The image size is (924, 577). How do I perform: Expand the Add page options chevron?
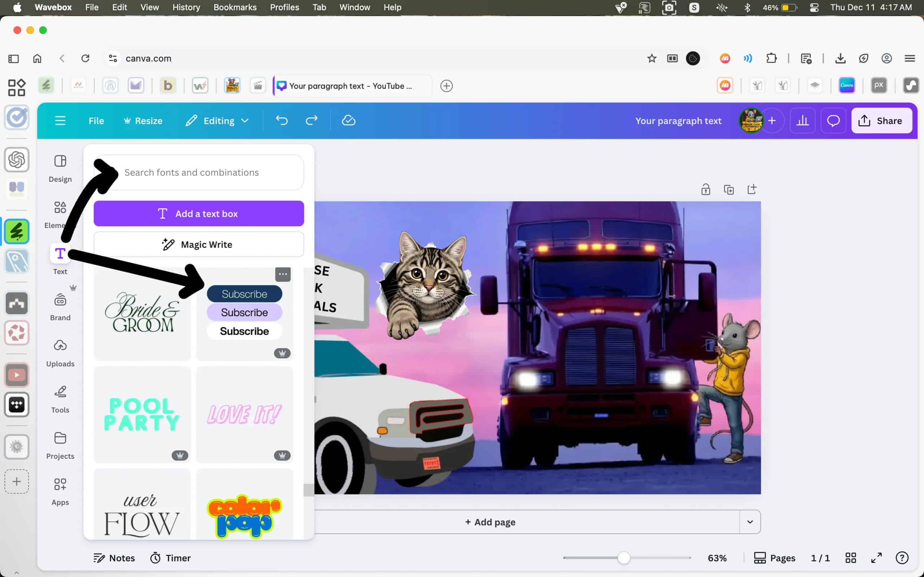[750, 522]
